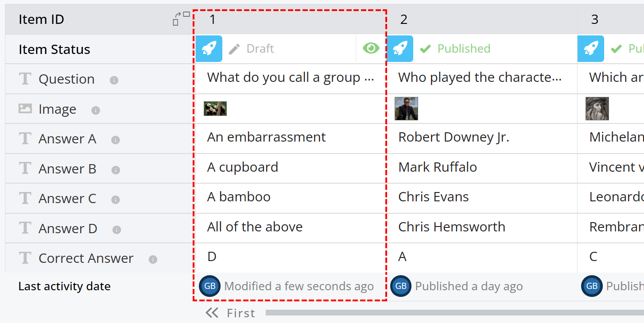Click the swap rows and columns icon
This screenshot has height=323, width=644.
181,19
